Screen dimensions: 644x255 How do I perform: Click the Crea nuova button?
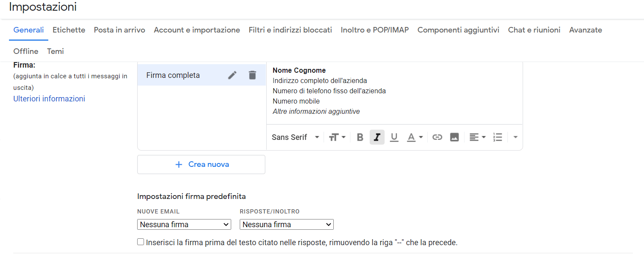[201, 164]
